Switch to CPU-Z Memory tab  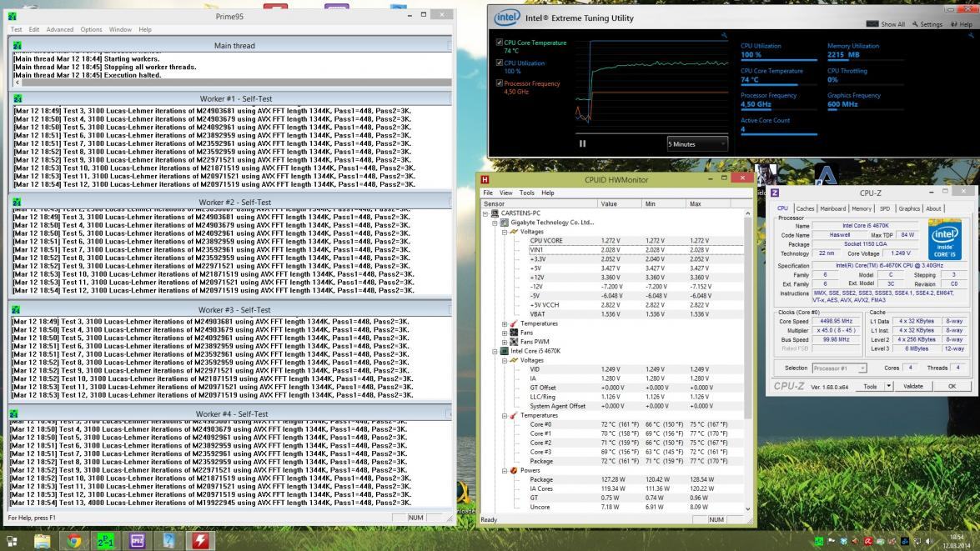tap(862, 208)
